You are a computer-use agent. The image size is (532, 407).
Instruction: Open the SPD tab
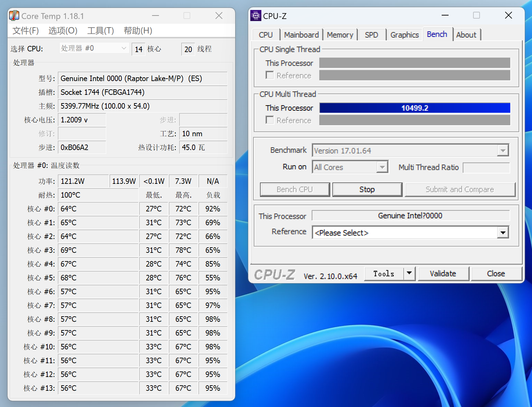coord(371,35)
